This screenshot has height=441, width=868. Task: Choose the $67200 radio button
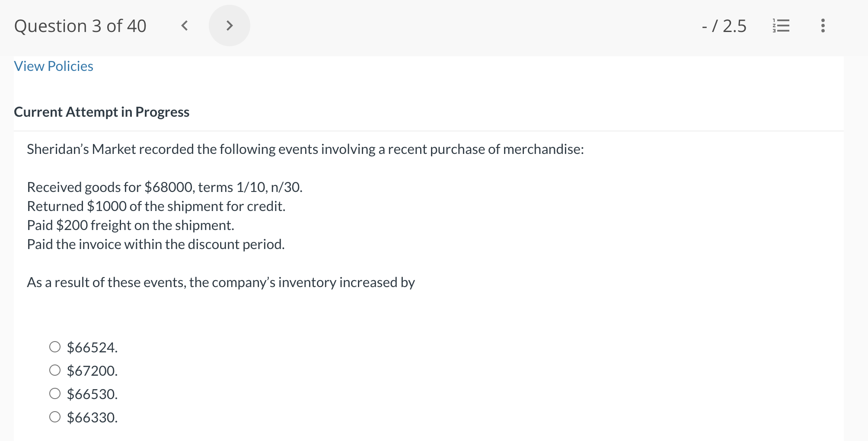click(x=55, y=371)
